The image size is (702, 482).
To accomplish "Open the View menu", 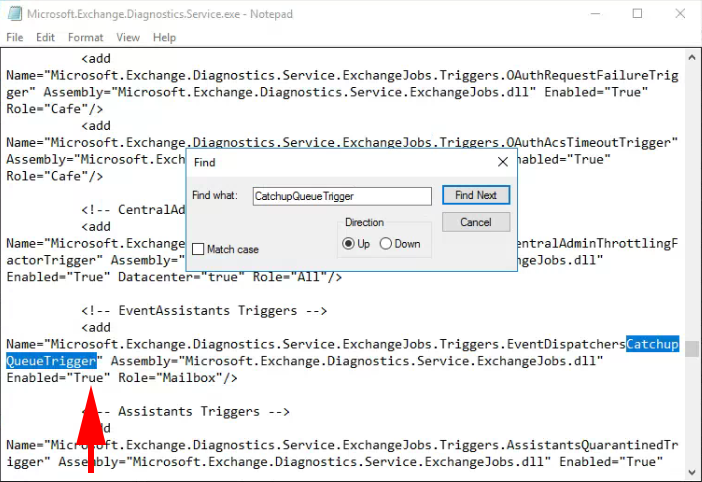I will point(128,37).
